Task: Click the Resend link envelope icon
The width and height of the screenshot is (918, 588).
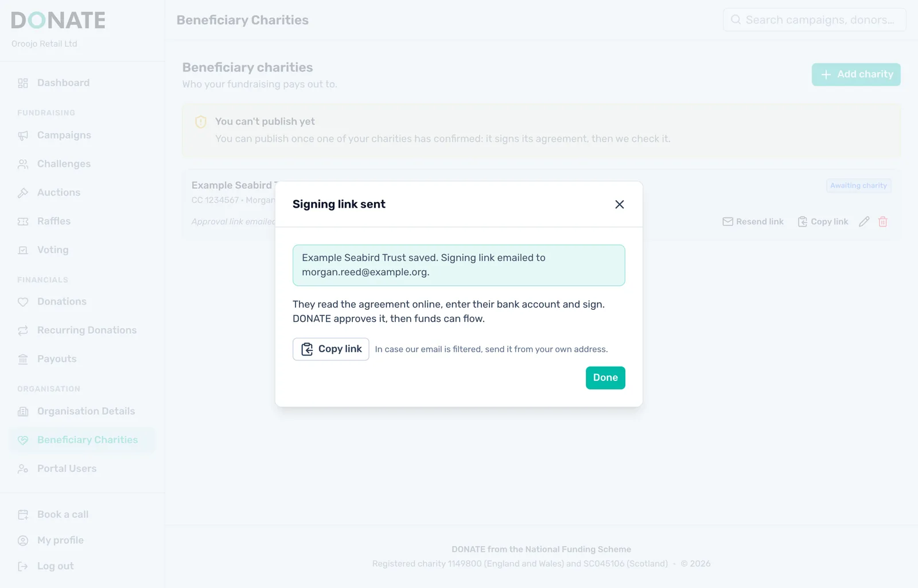Action: click(x=728, y=221)
